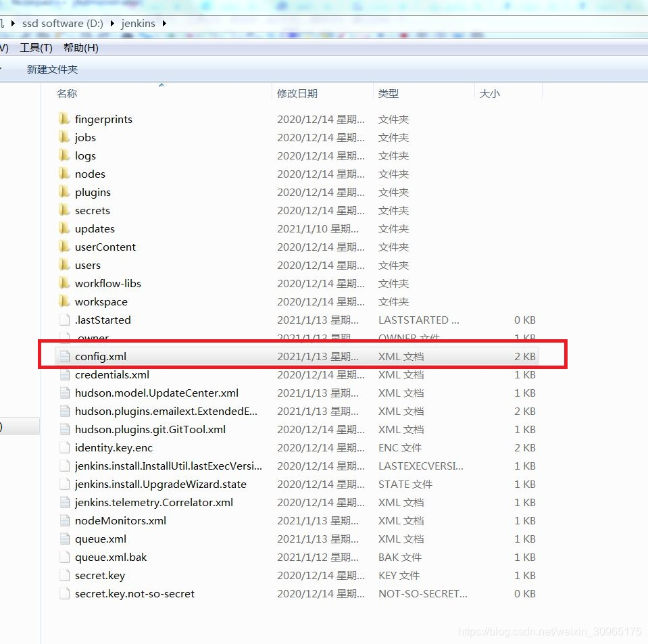648x644 pixels.
Task: Open the 工具(T) menu
Action: 36,48
